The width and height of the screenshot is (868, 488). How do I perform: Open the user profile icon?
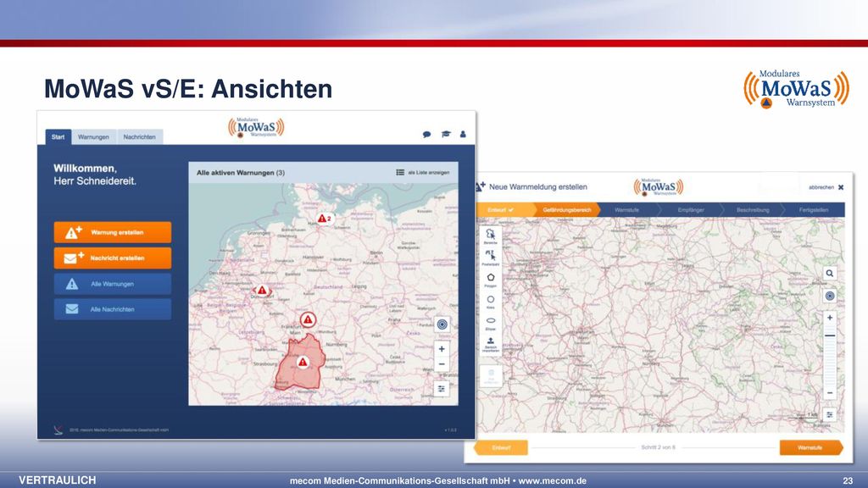tap(463, 134)
